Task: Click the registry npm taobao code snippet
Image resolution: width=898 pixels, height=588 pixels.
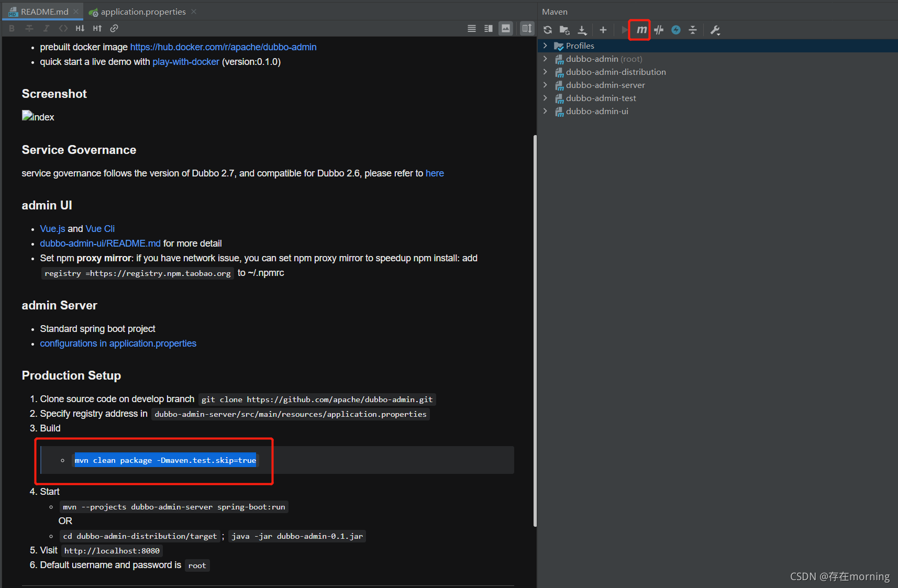Action: tap(138, 273)
